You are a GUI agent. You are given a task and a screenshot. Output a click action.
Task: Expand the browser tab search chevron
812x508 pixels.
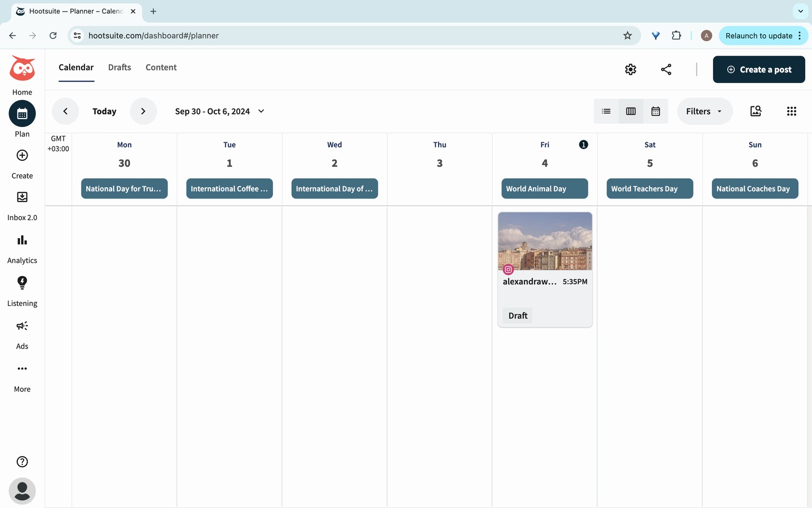(x=800, y=11)
